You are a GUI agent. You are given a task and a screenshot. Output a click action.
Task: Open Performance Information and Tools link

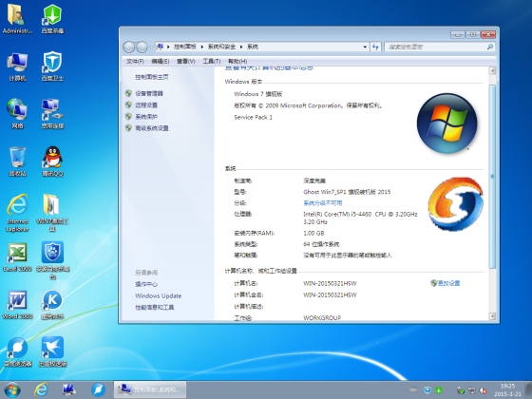(154, 307)
